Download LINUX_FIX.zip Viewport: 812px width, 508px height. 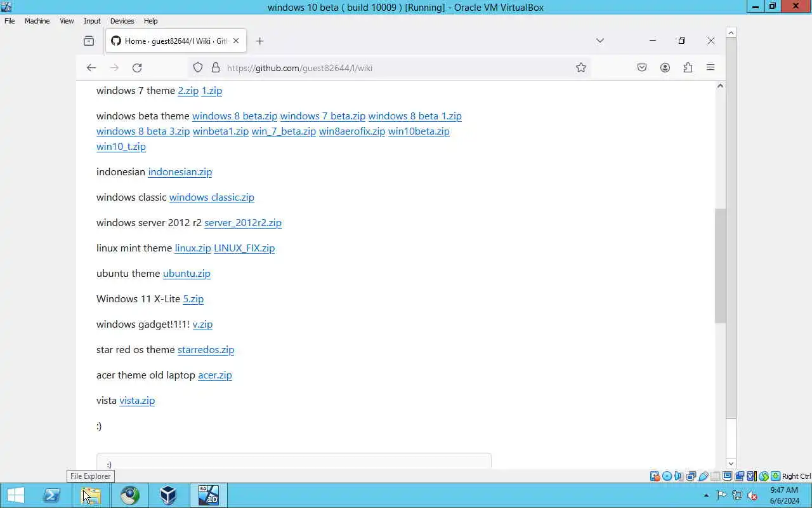(x=244, y=248)
